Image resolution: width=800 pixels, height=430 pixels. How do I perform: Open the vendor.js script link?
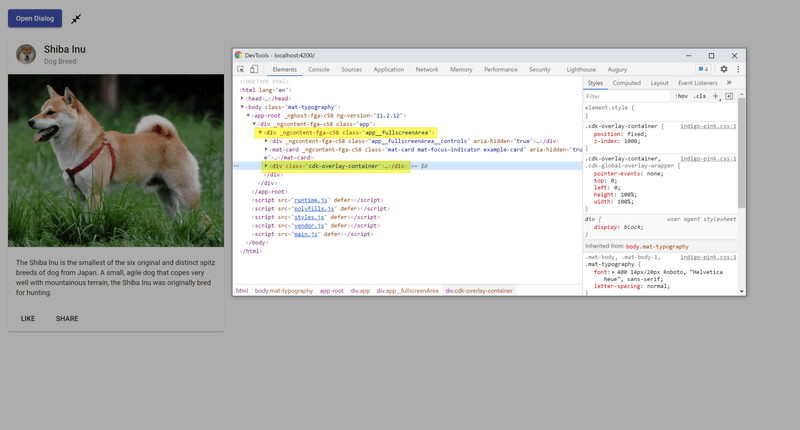point(309,225)
